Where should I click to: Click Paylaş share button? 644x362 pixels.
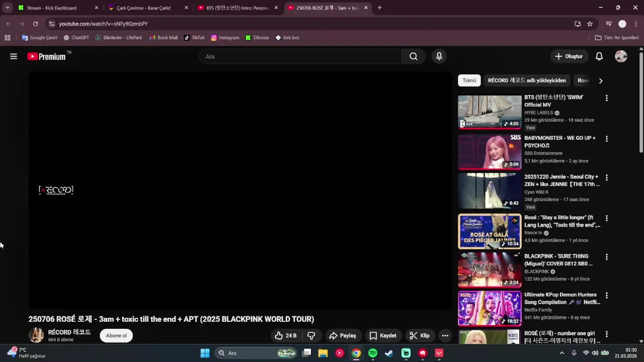(x=342, y=335)
